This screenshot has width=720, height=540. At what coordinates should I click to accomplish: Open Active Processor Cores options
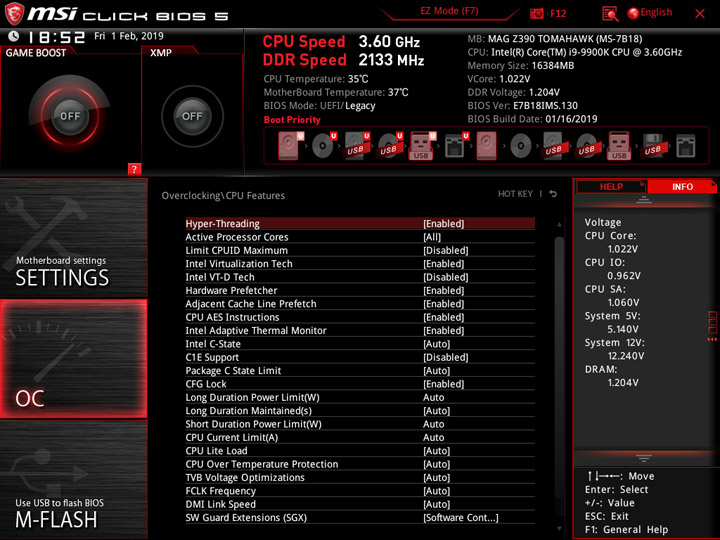pyautogui.click(x=360, y=237)
